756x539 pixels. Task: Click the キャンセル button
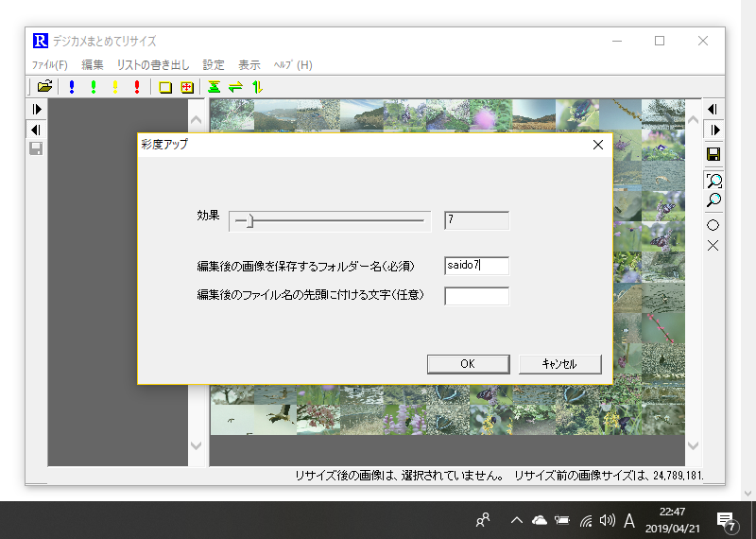(x=559, y=364)
